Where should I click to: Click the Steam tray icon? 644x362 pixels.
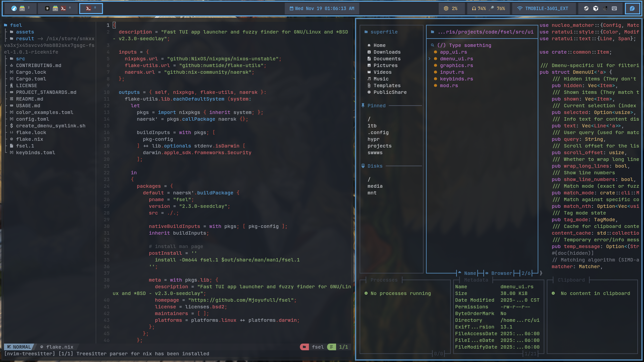tap(586, 8)
